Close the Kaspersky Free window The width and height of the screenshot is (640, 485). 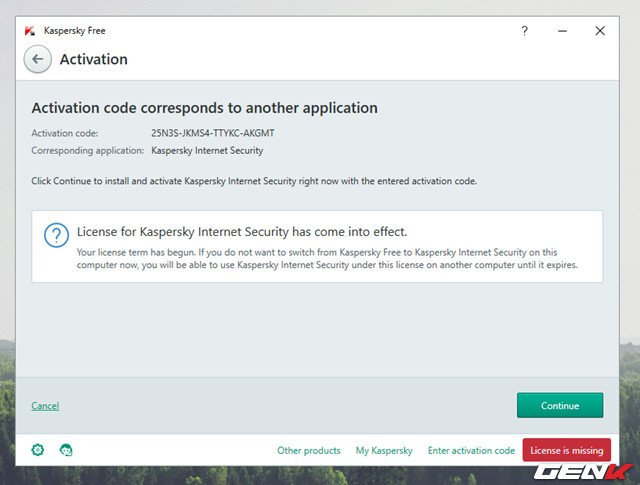pos(600,31)
